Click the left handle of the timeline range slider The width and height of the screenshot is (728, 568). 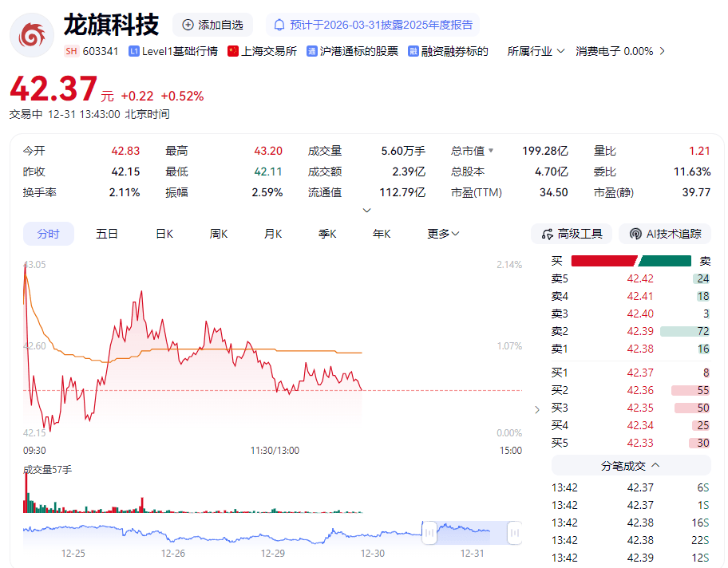tap(429, 531)
